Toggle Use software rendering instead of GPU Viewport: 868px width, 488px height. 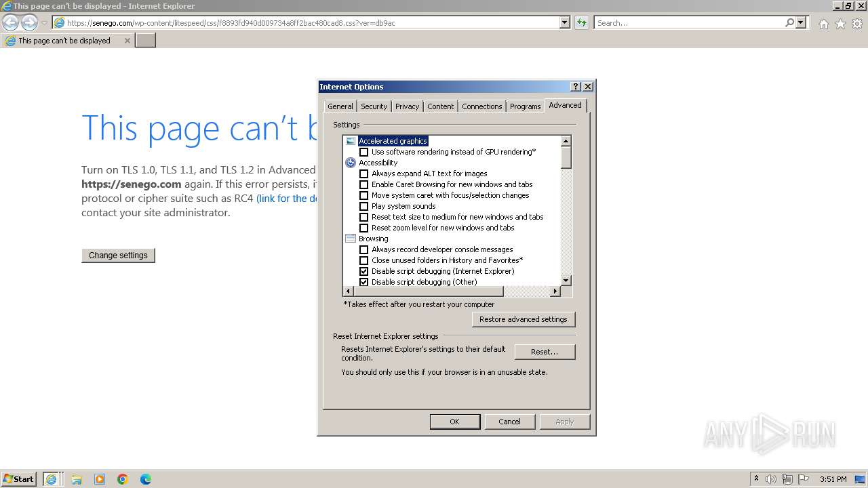click(364, 152)
